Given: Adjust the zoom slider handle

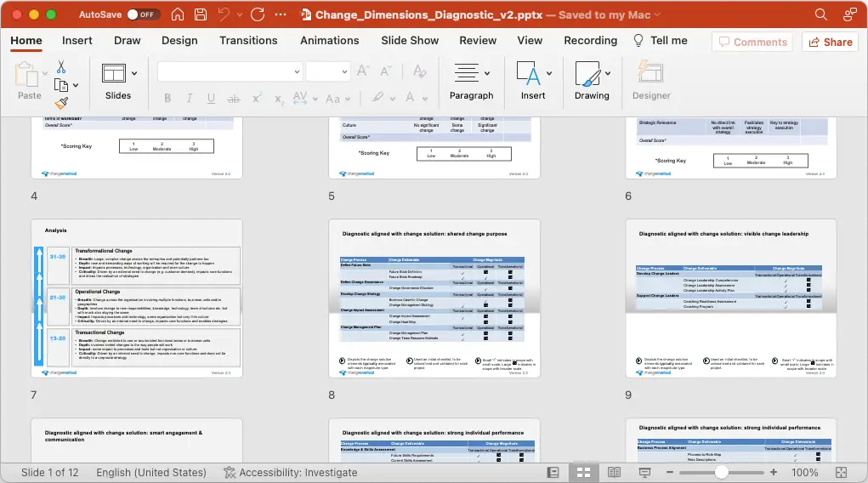Looking at the screenshot, I should coord(721,473).
